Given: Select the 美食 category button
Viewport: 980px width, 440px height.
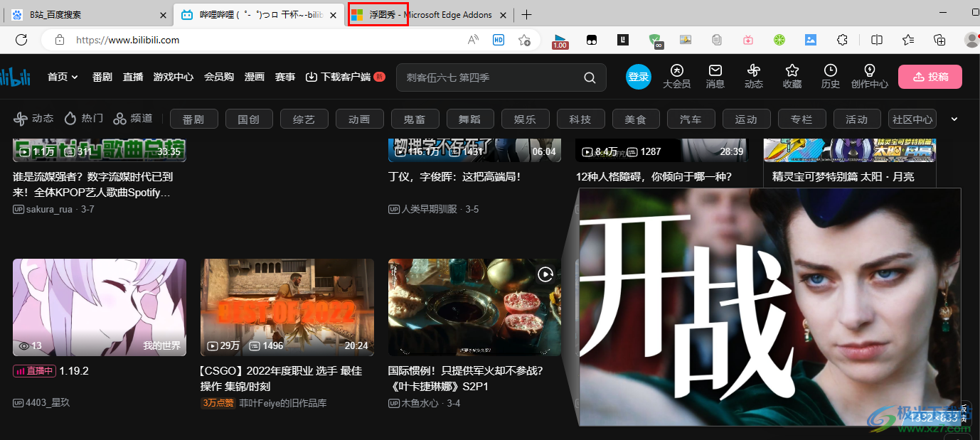Looking at the screenshot, I should click(x=636, y=119).
